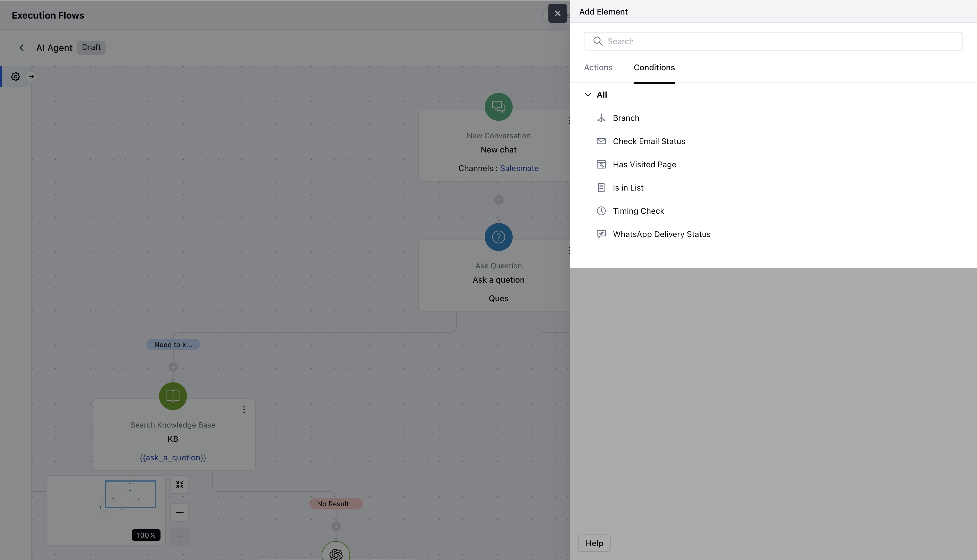Zoom out with minus button
The height and width of the screenshot is (560, 977).
pyautogui.click(x=179, y=512)
